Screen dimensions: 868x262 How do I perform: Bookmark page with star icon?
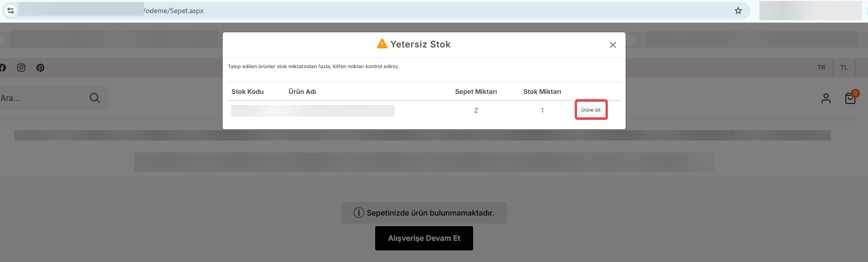(x=738, y=11)
